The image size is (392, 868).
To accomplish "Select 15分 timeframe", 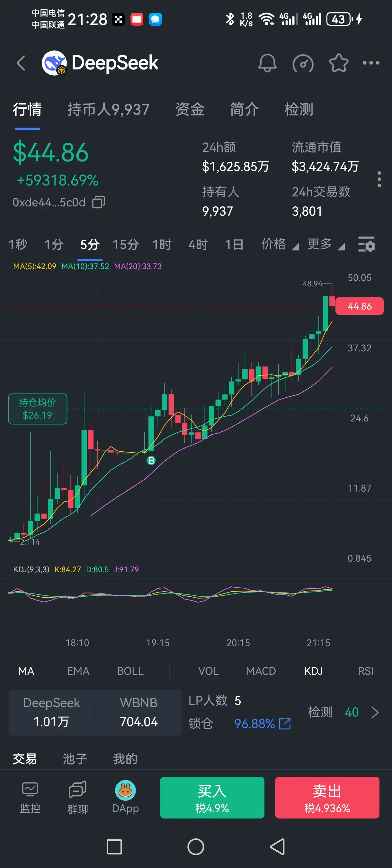I will (x=126, y=245).
